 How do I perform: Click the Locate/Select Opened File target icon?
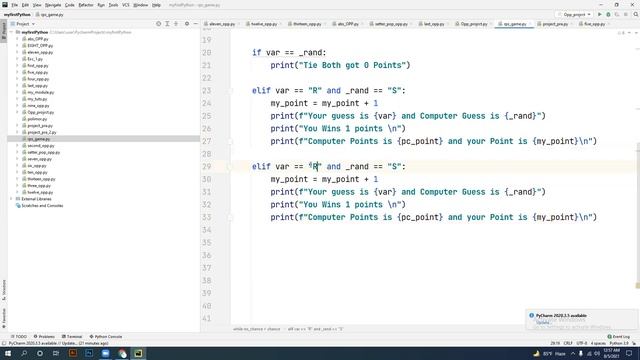pyautogui.click(x=158, y=24)
